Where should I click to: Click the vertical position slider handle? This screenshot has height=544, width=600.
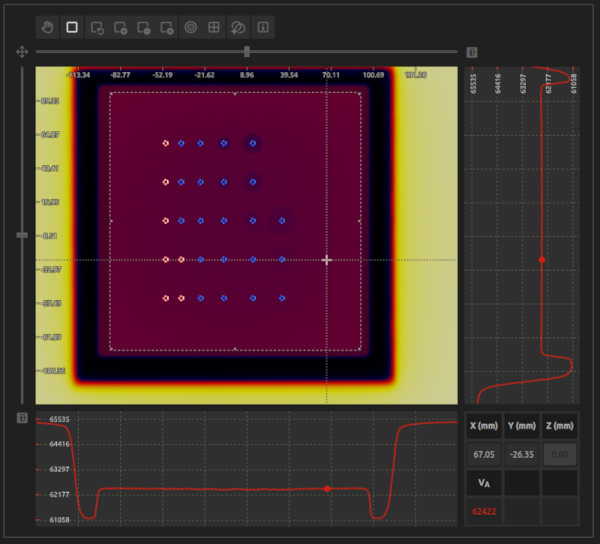(22, 235)
